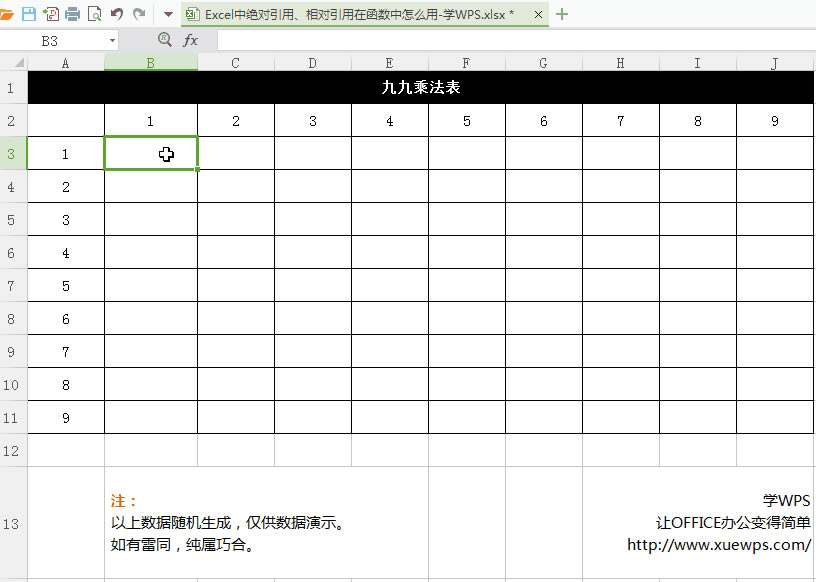Export the document to PDF

pos(49,14)
